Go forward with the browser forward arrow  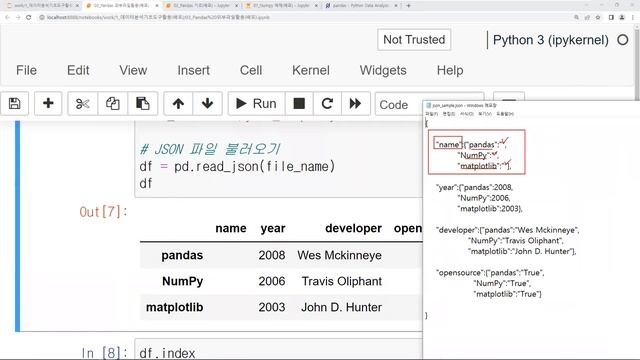tap(18, 18)
